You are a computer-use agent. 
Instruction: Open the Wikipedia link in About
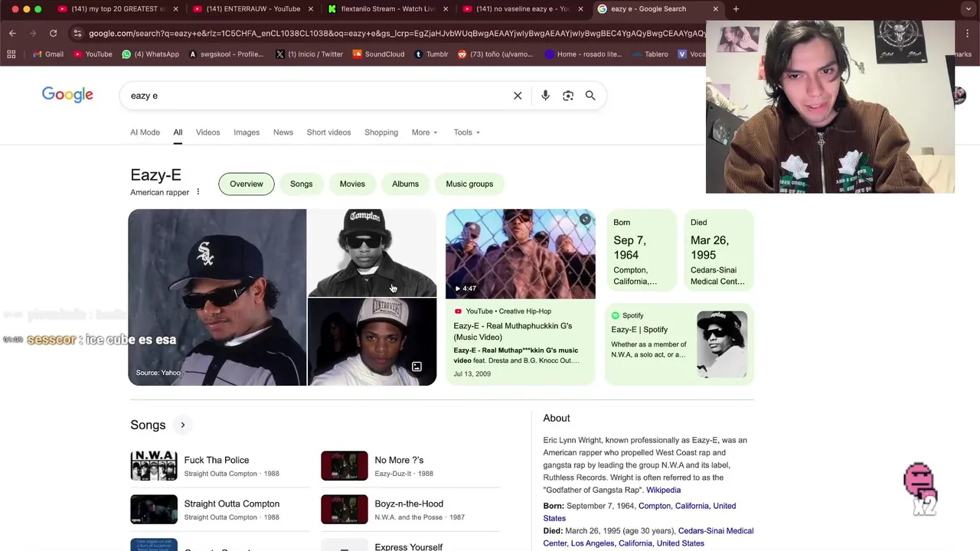[x=663, y=490]
